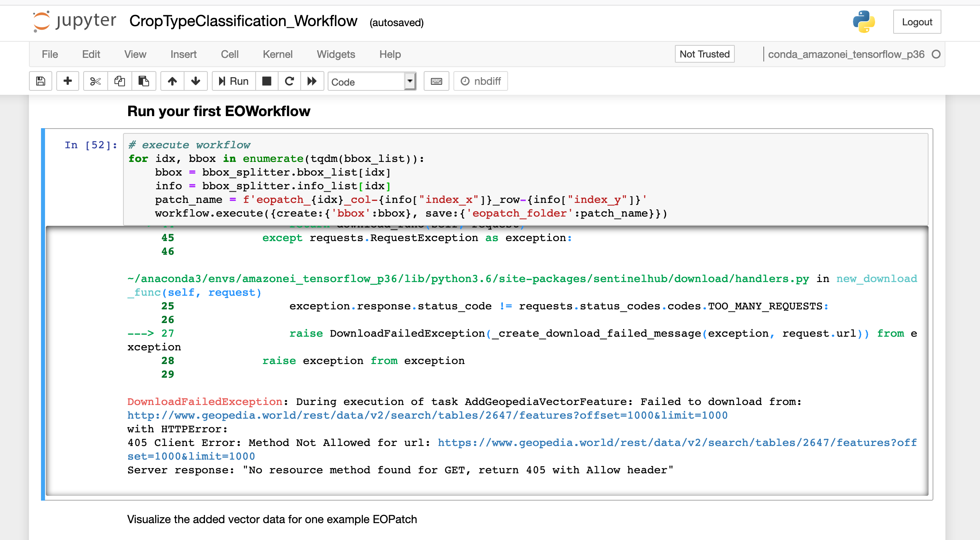Paste cells below icon
The height and width of the screenshot is (540, 980).
pyautogui.click(x=144, y=81)
